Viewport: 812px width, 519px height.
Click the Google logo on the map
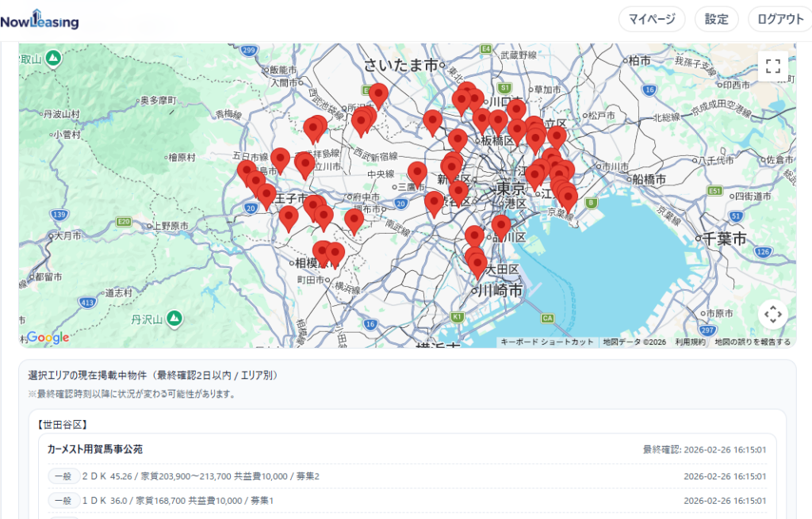pos(48,338)
